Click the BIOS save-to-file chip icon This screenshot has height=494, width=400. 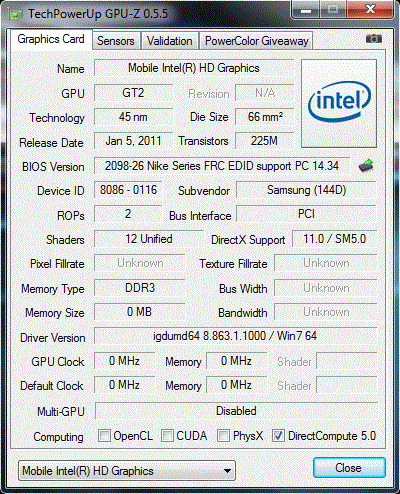point(366,165)
